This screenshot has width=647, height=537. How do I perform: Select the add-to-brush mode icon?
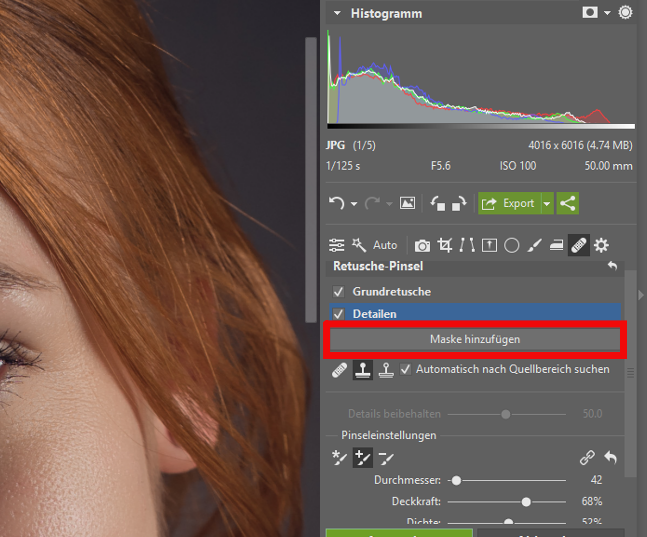[x=363, y=458]
